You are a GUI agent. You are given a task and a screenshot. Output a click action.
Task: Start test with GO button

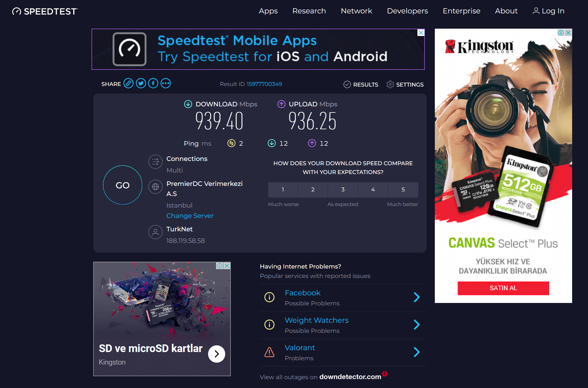[123, 185]
